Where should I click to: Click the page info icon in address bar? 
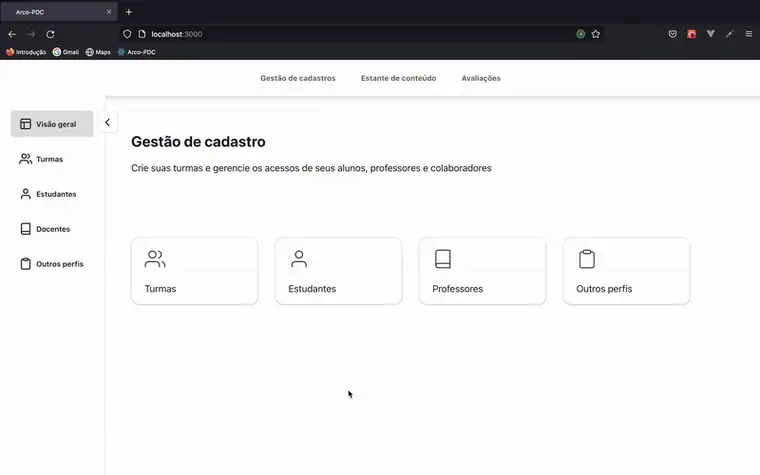coord(142,34)
